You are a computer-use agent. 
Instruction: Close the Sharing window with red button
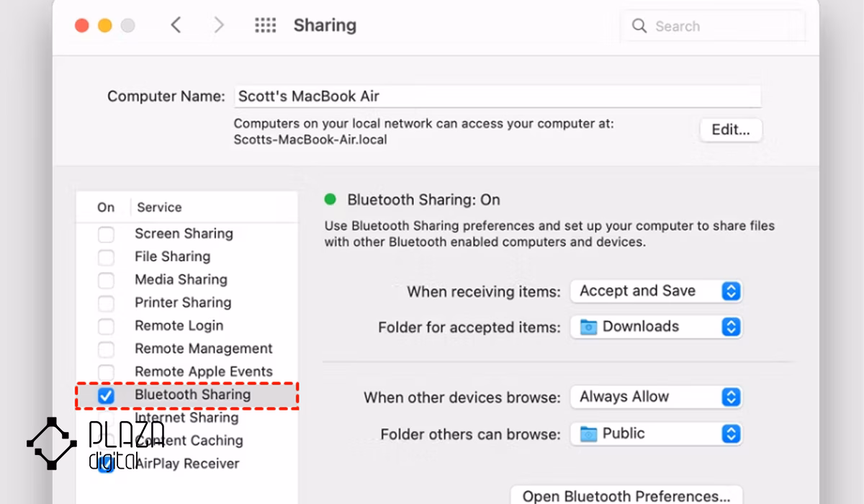point(82,26)
